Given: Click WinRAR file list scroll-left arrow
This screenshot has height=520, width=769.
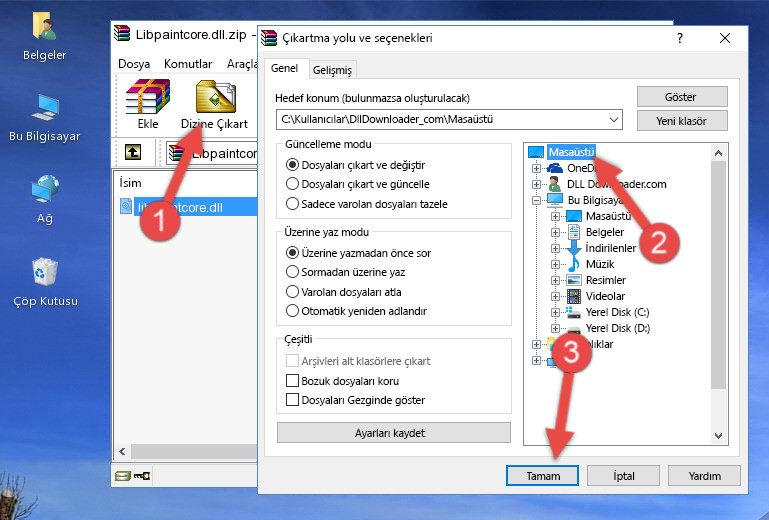Looking at the screenshot, I should point(123,451).
